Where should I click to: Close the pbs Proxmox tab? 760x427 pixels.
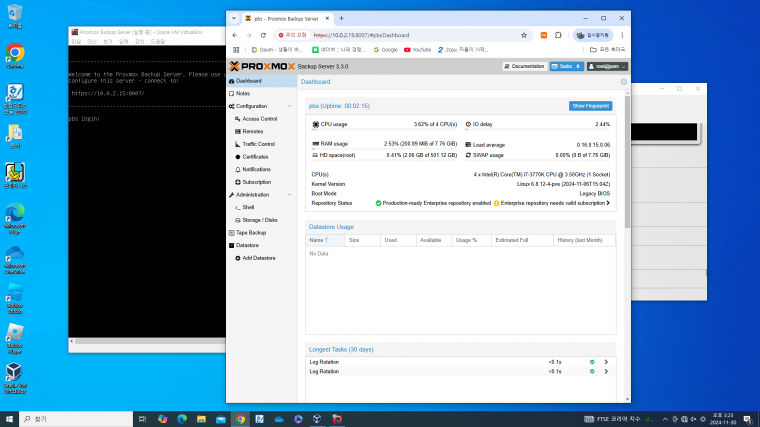click(327, 18)
